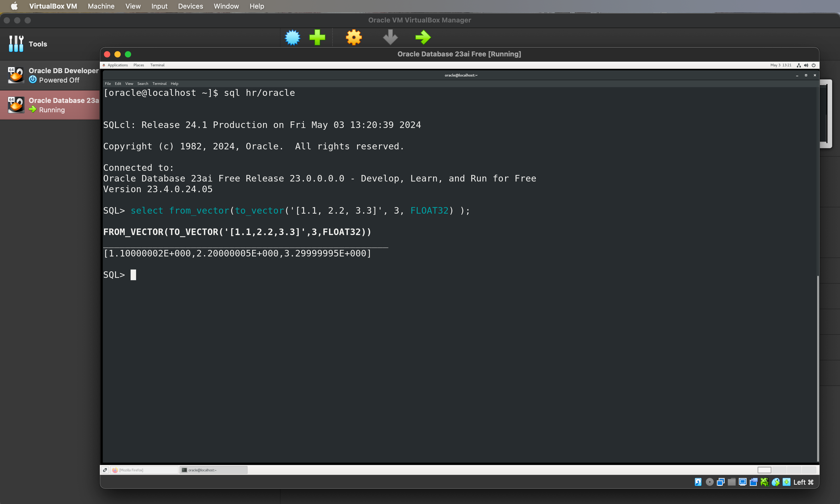Image resolution: width=840 pixels, height=504 pixels.
Task: Select the Tools entry in VirtualBox Manager sidebar
Action: pos(50,44)
